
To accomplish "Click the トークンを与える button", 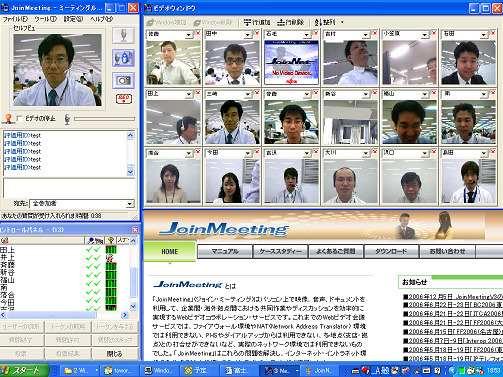I will [x=115, y=327].
